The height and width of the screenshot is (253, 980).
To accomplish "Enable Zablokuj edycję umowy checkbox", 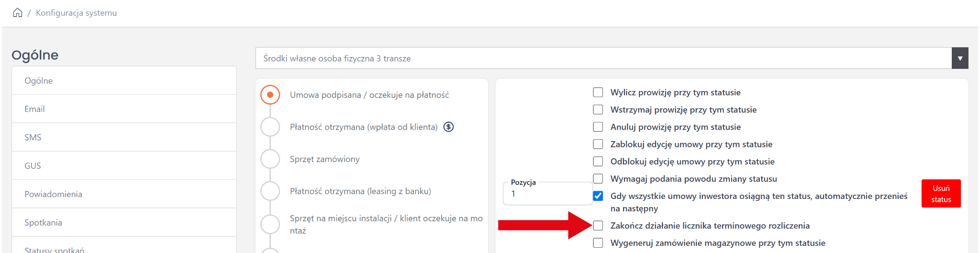I will click(598, 144).
